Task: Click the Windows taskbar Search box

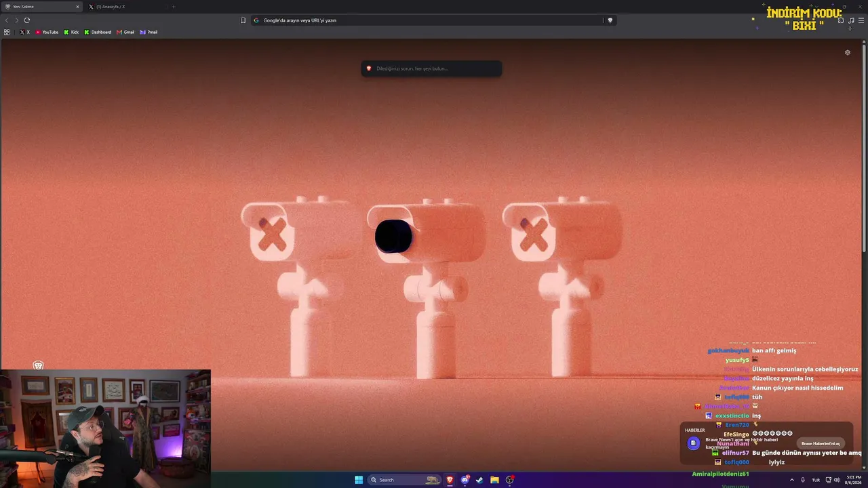Action: 404,480
